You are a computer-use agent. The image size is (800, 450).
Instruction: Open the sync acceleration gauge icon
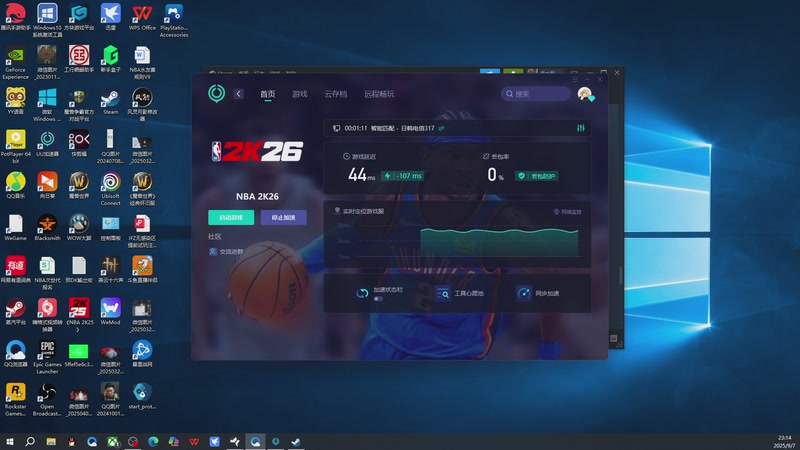[524, 293]
